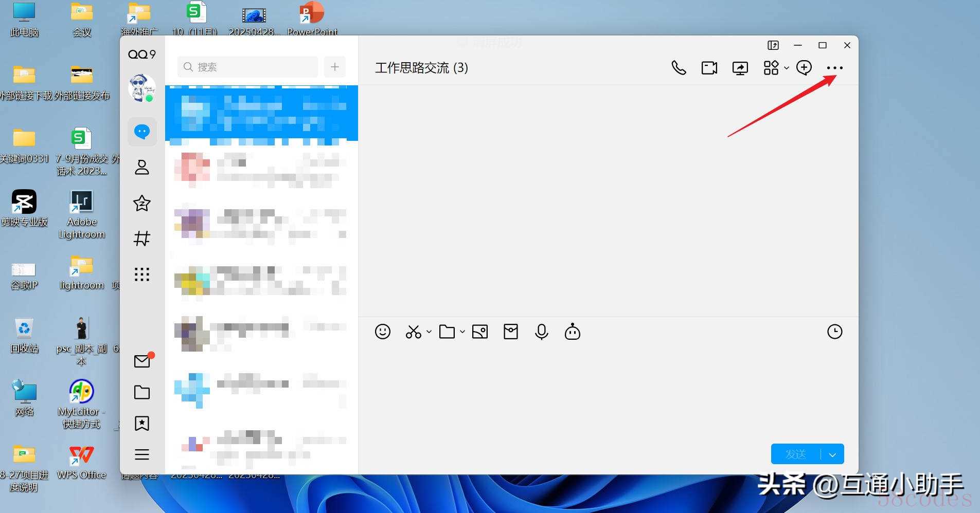
Task: Open the star space icon in sidebar
Action: 142,203
